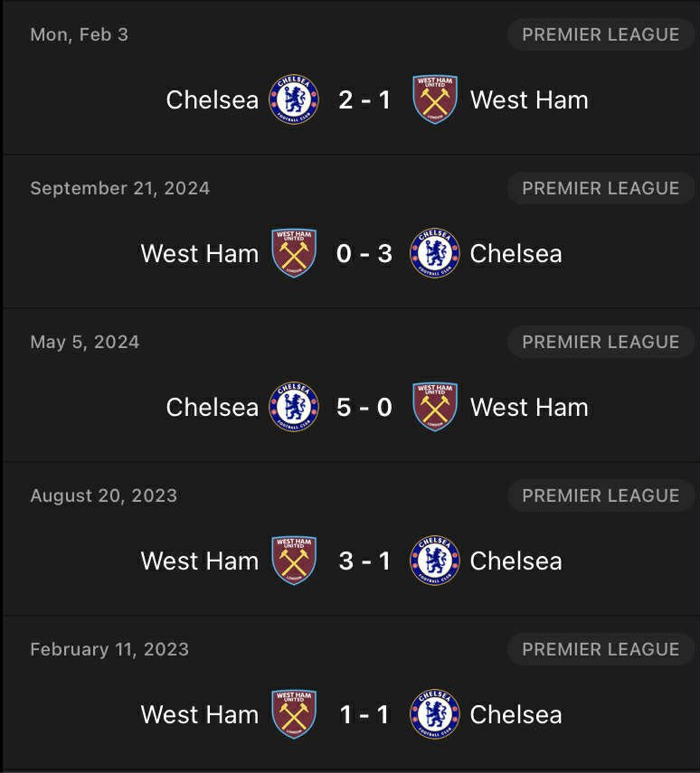Click West Ham team name in August match
This screenshot has width=700, height=773.
[x=199, y=561]
